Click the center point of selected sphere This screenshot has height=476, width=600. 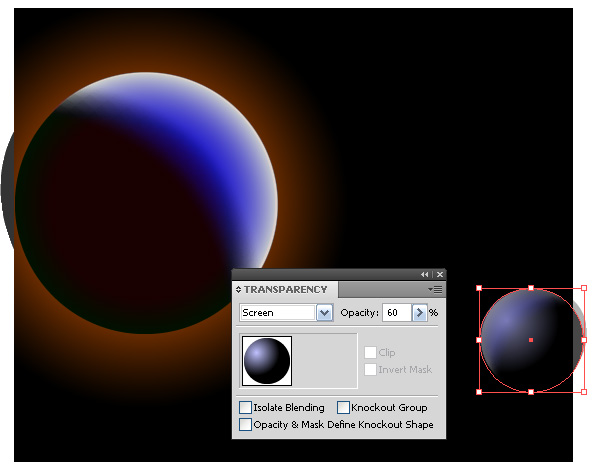coord(531,340)
